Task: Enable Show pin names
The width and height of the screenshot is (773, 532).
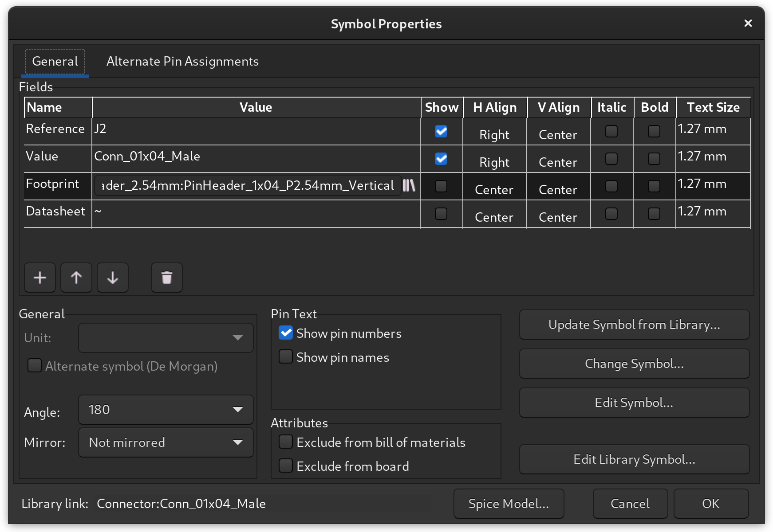Action: (x=286, y=357)
